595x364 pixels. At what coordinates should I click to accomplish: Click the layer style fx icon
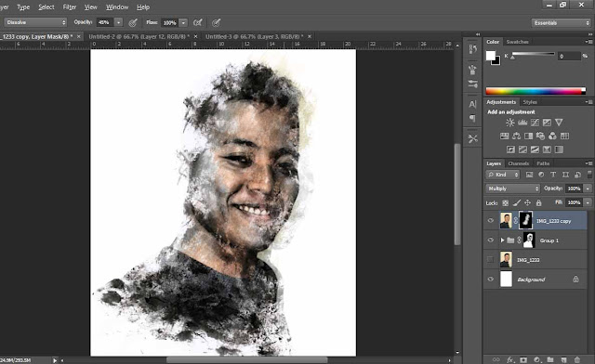pos(510,359)
